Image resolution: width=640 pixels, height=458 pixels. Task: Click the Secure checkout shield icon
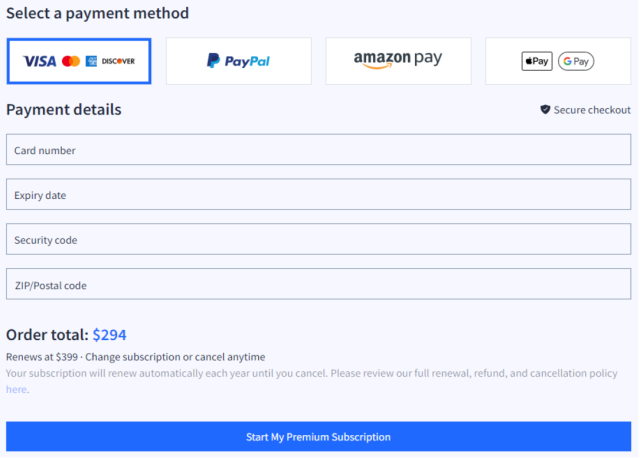(545, 110)
